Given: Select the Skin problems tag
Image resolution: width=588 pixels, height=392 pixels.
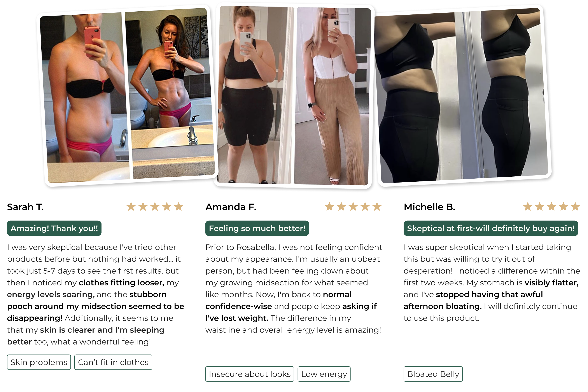Looking at the screenshot, I should pos(39,362).
